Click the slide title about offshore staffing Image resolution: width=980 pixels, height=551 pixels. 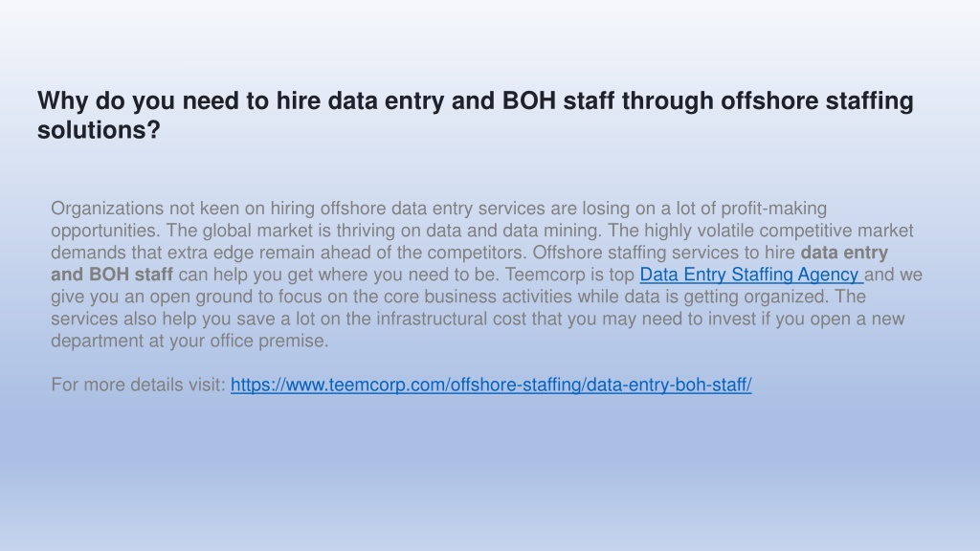pyautogui.click(x=475, y=115)
